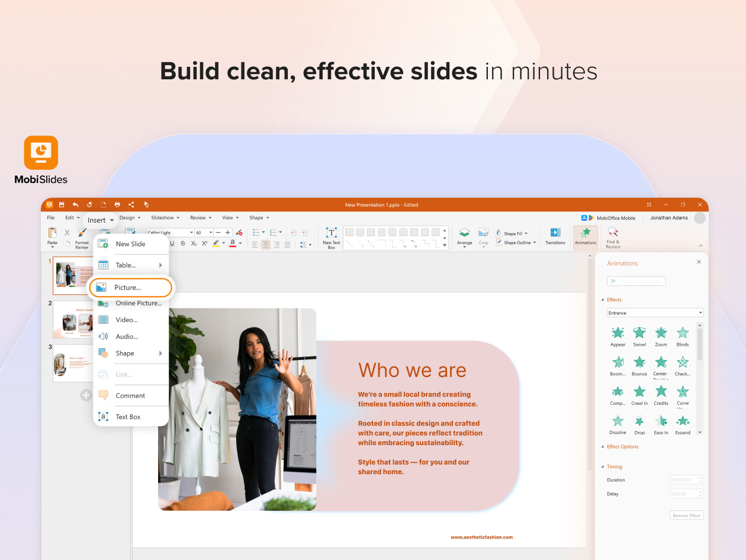The width and height of the screenshot is (746, 560).
Task: Toggle center text alignment
Action: pyautogui.click(x=266, y=244)
